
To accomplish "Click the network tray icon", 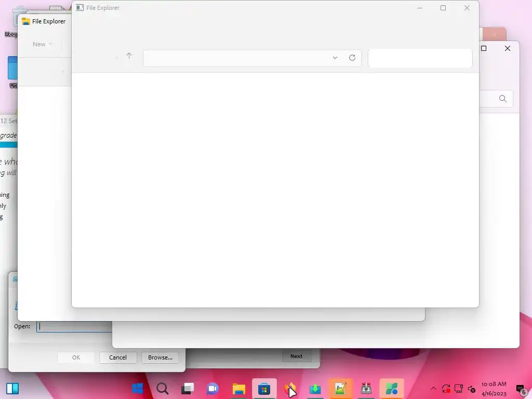I will tap(459, 389).
